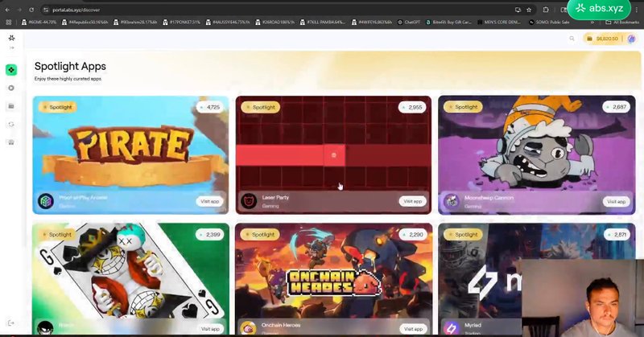Click the Spotlight badge on the Pirate card

56,107
